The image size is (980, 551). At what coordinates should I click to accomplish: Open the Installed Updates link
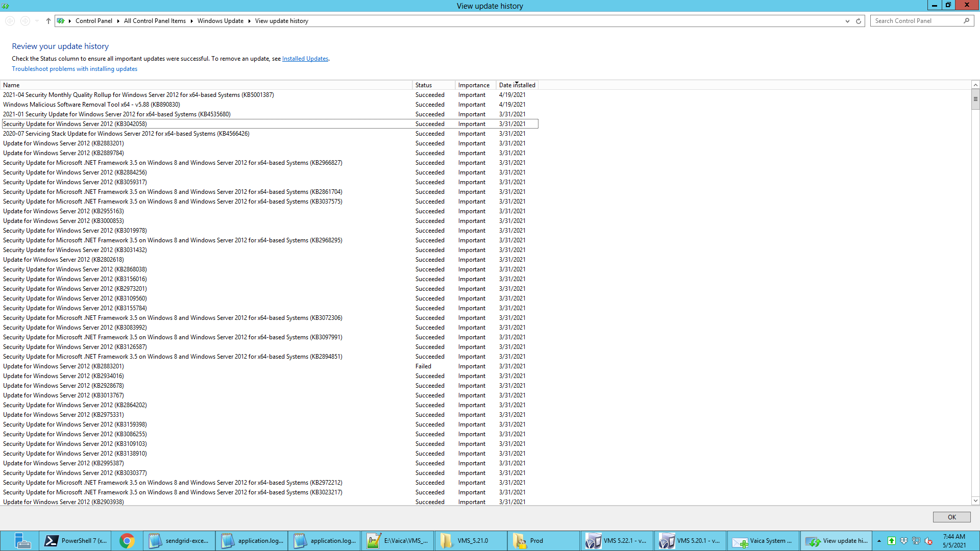coord(305,58)
